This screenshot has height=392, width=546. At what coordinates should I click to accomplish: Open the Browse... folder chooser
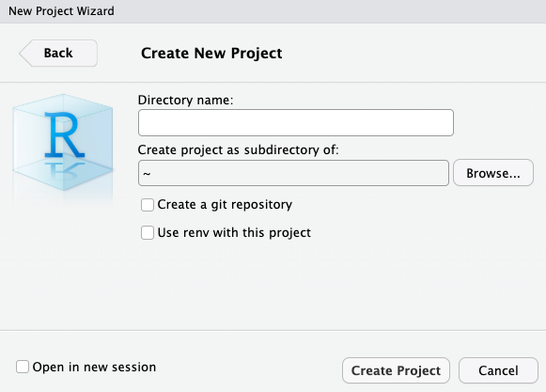(493, 173)
